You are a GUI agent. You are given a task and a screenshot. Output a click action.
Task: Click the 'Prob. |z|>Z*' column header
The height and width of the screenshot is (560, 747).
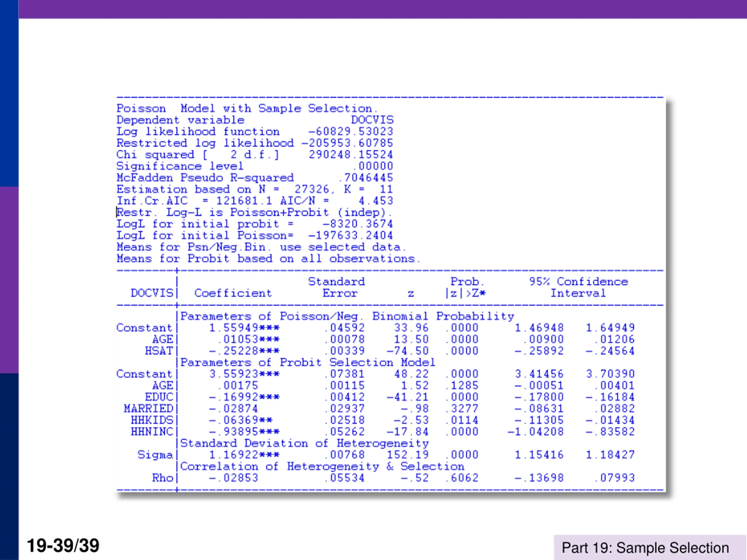click(466, 287)
